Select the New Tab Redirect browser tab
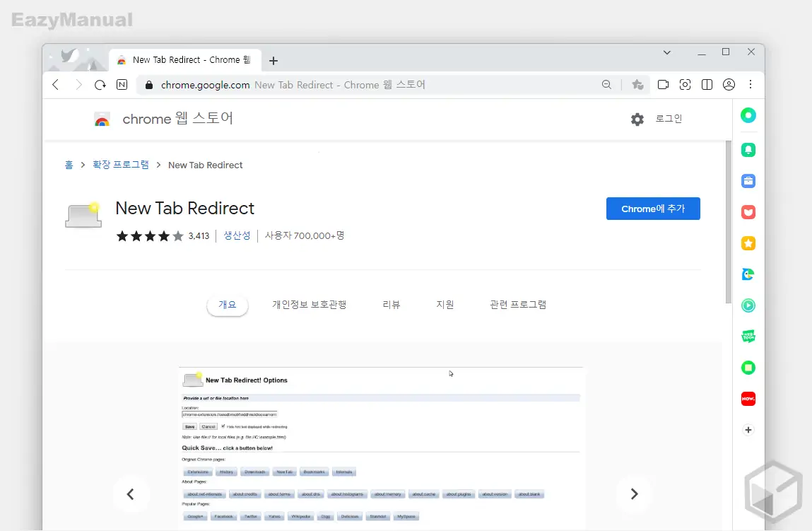Image resolution: width=812 pixels, height=531 pixels. pos(185,60)
